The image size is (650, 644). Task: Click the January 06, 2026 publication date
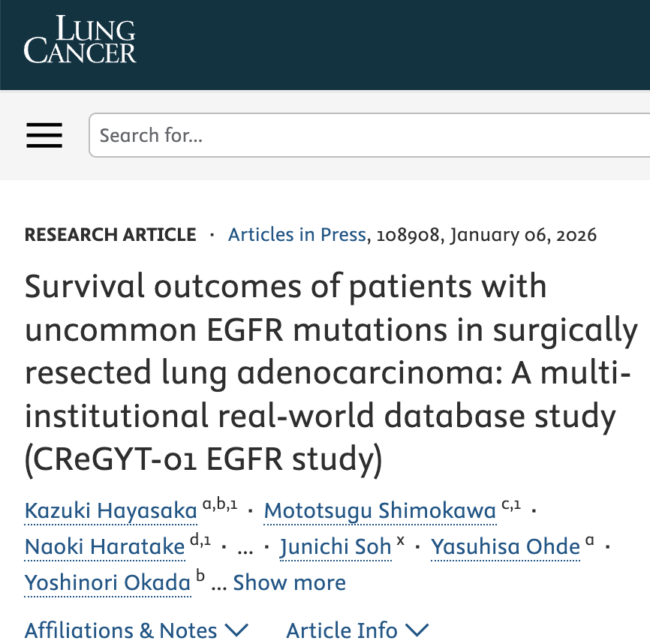pyautogui.click(x=523, y=235)
